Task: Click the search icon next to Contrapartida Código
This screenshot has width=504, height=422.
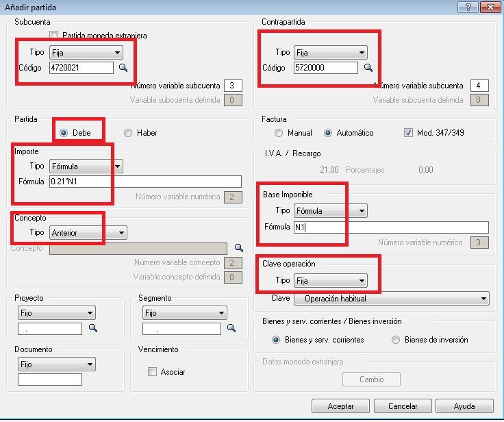Action: [x=368, y=68]
